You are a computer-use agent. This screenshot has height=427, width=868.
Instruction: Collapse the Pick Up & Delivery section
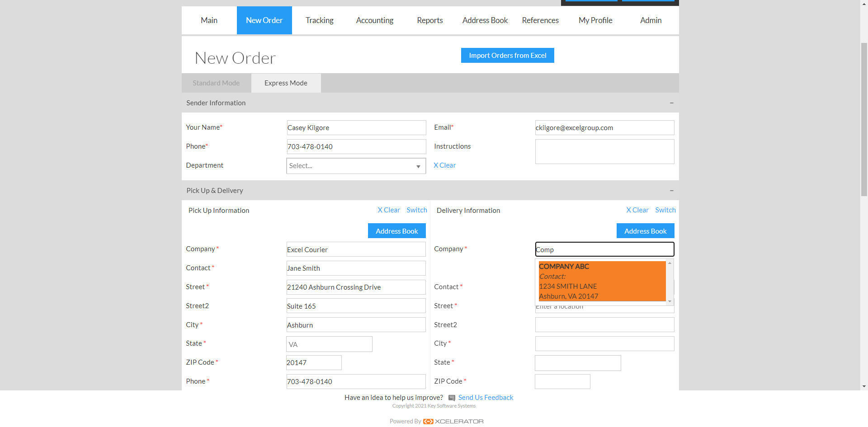pos(671,191)
